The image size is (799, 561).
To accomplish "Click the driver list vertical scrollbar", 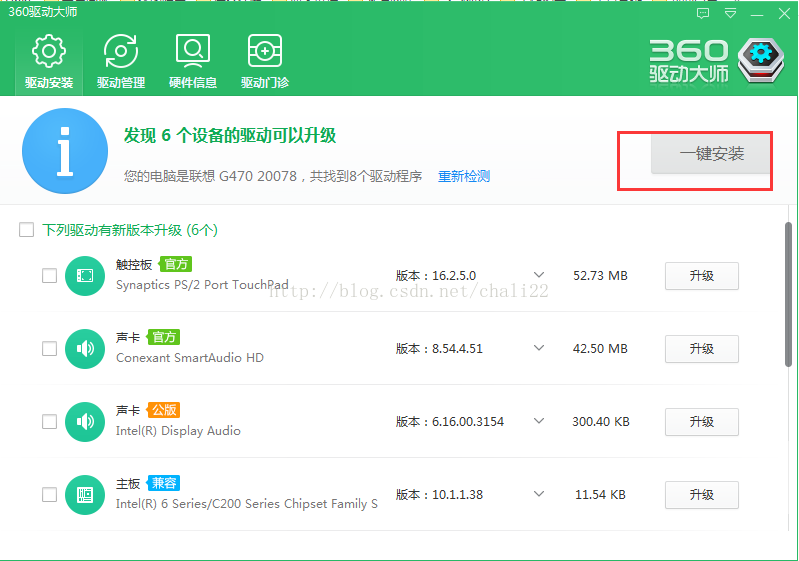I will point(788,294).
